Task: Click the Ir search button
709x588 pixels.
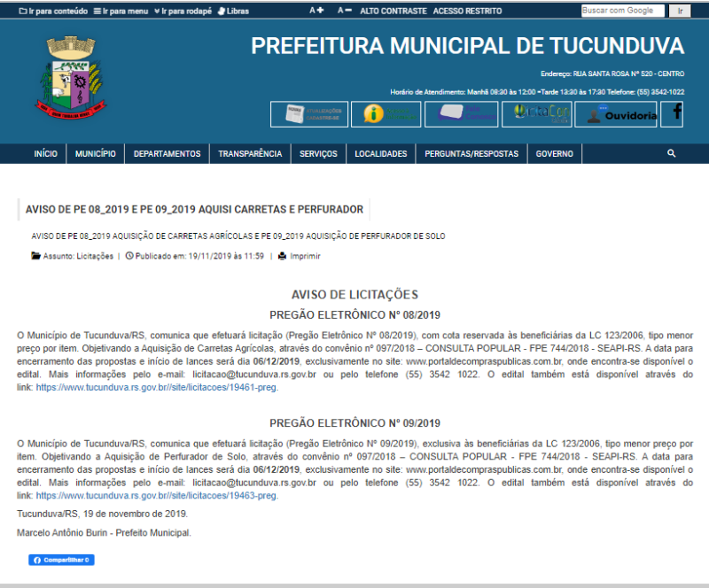Action: (x=679, y=10)
